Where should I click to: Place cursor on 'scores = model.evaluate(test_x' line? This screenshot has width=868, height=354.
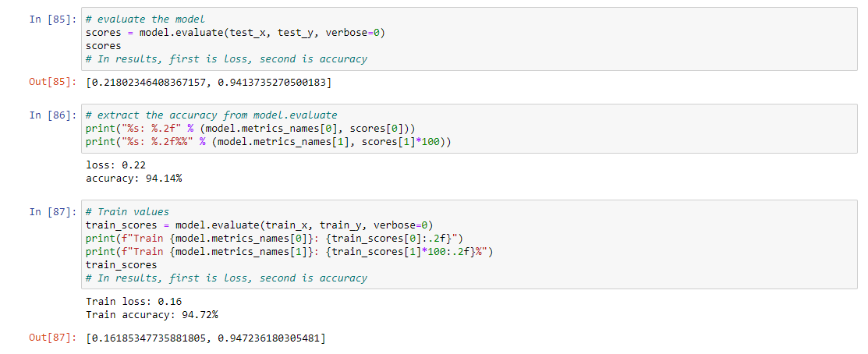point(236,33)
